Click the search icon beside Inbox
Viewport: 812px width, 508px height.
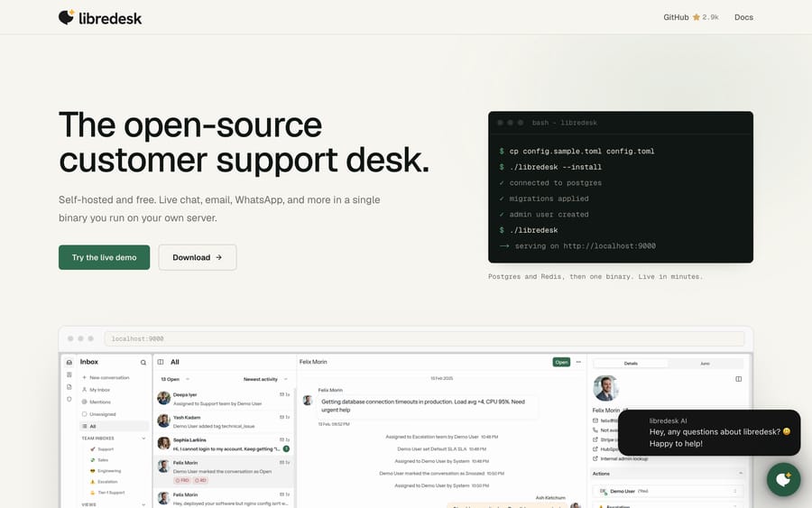(143, 363)
